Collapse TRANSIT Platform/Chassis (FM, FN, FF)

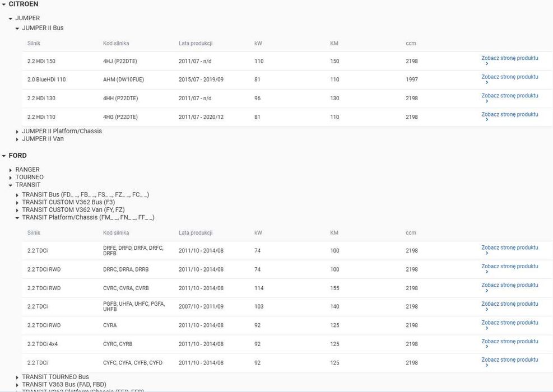(x=17, y=218)
